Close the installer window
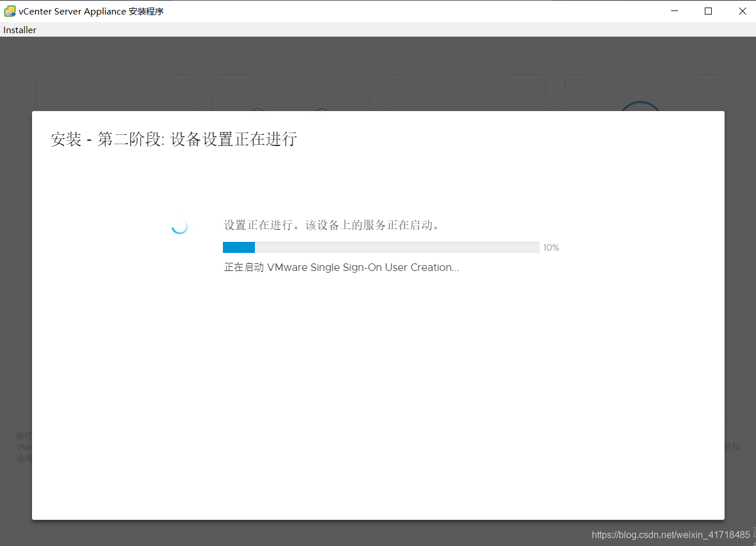Image resolution: width=756 pixels, height=546 pixels. 742,11
